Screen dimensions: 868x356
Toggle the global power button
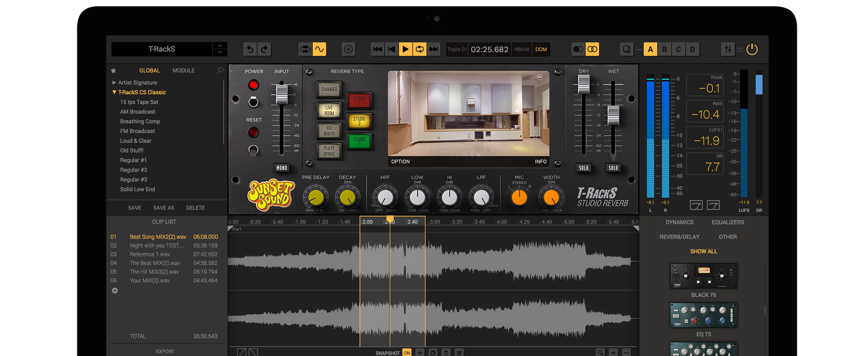(x=752, y=49)
